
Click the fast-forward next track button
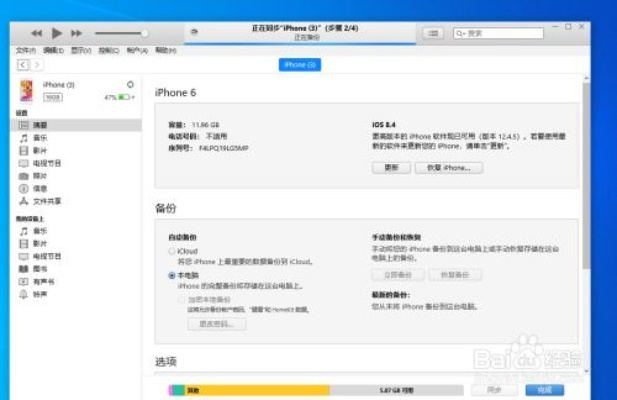[76, 33]
